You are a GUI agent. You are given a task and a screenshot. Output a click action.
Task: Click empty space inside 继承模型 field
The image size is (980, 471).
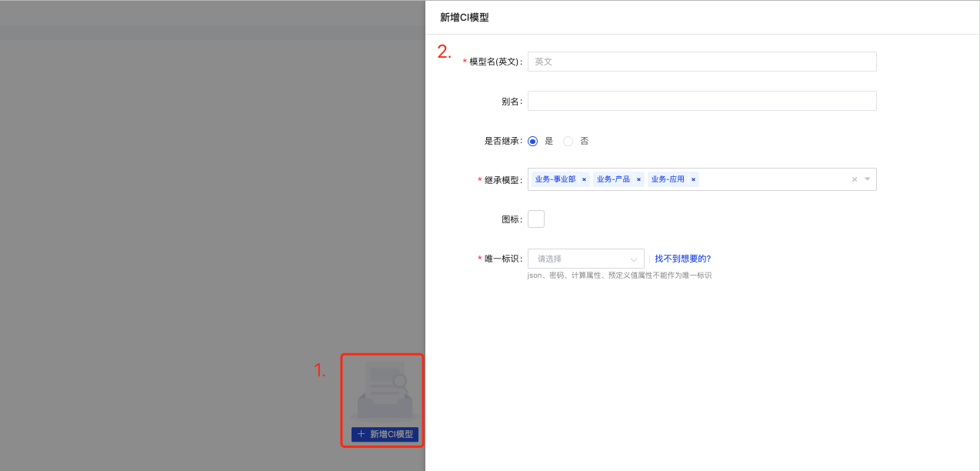769,179
